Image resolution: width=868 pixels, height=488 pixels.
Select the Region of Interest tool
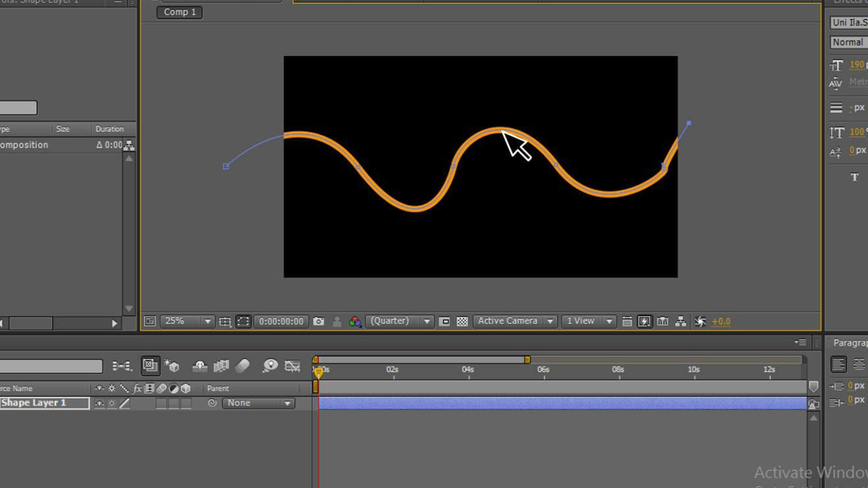pyautogui.click(x=243, y=321)
